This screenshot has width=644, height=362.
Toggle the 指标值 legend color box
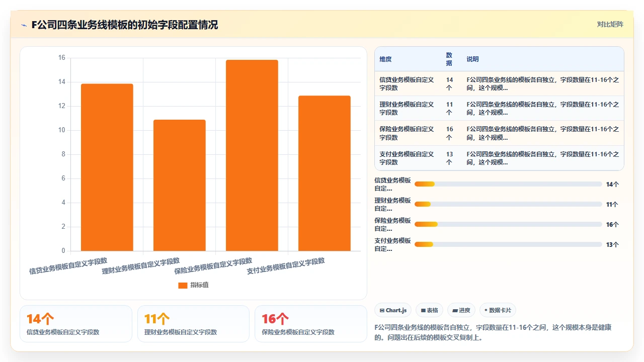tap(183, 285)
